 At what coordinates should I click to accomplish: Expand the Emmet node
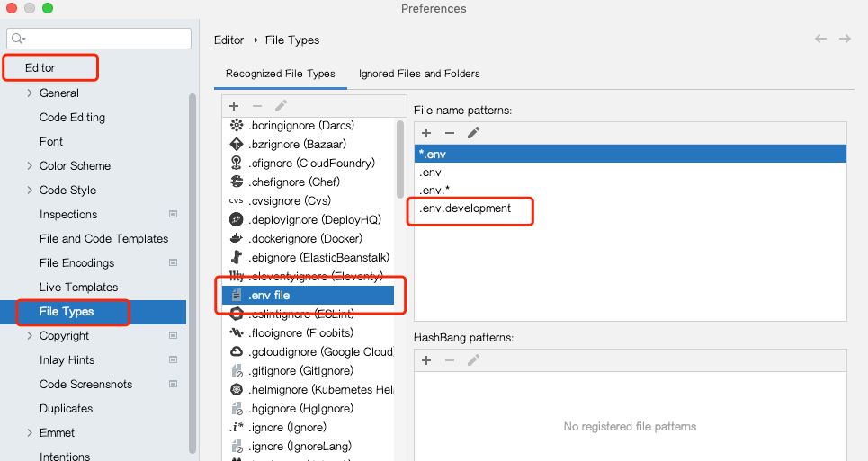[x=30, y=433]
